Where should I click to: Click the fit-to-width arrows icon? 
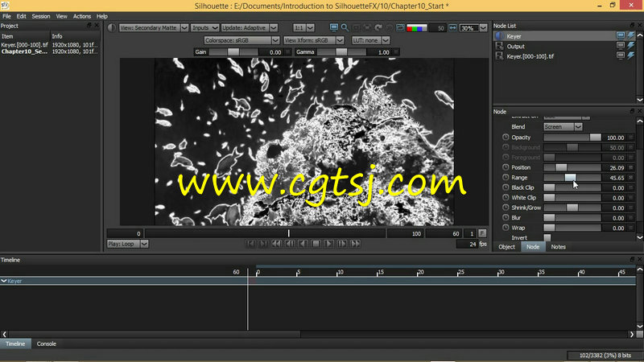(452, 27)
